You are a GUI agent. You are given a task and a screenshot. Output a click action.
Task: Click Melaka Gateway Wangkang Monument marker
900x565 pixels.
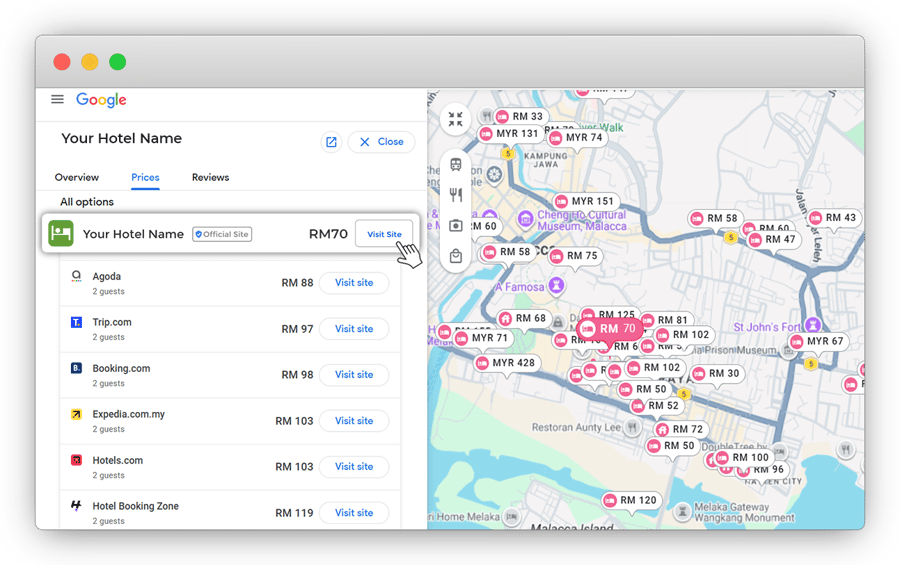coord(682,512)
